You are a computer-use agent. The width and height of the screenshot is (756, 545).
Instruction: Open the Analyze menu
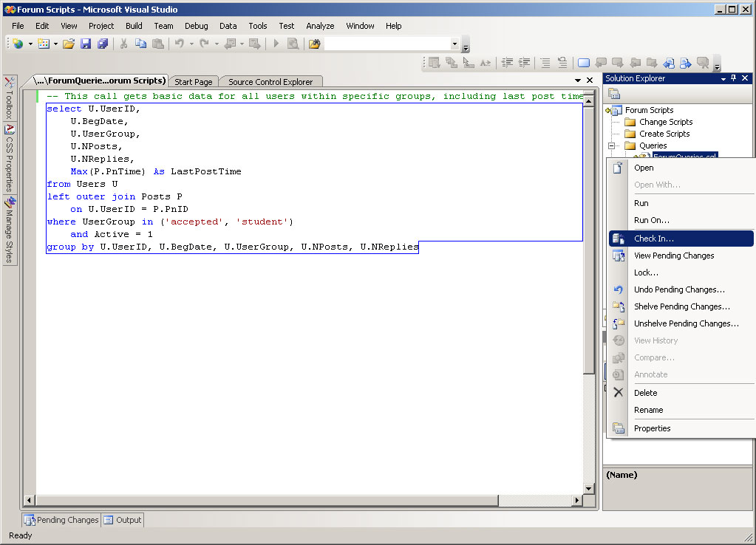pos(320,26)
